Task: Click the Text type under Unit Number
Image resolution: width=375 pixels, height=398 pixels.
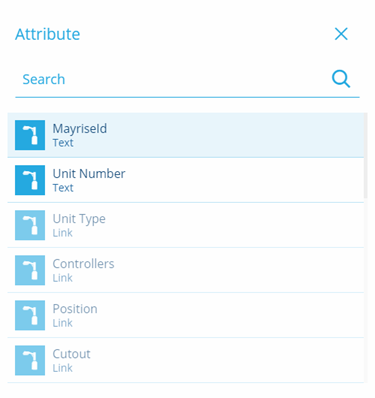Action: pos(63,188)
